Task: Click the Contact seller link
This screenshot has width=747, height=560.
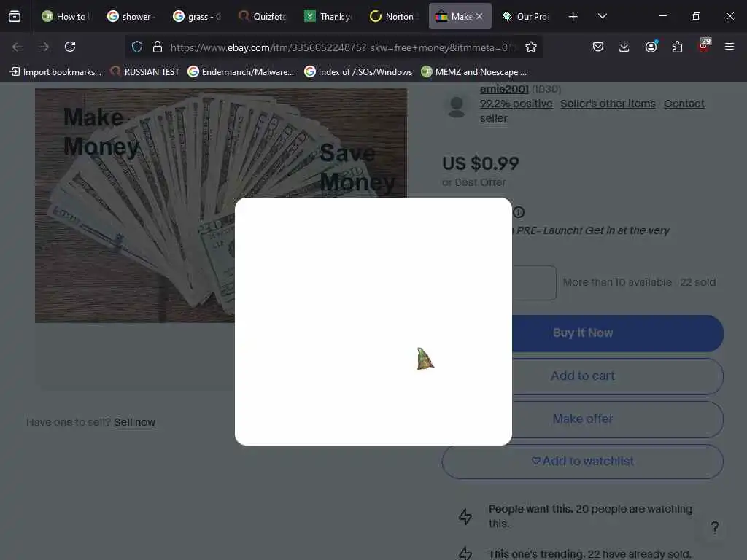Action: point(684,104)
